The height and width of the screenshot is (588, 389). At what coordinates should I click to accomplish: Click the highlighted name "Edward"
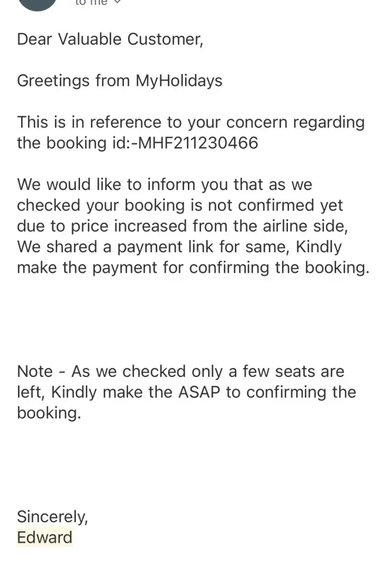(45, 537)
